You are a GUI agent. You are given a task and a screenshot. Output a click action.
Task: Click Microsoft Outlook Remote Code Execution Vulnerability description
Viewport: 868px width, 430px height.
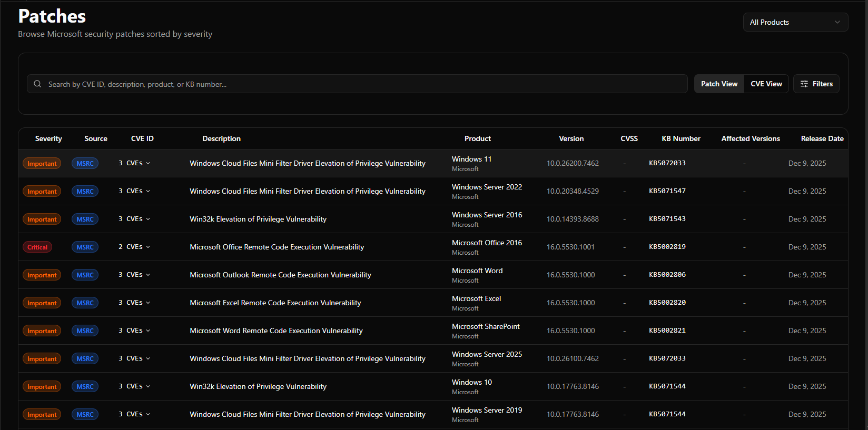tap(280, 275)
